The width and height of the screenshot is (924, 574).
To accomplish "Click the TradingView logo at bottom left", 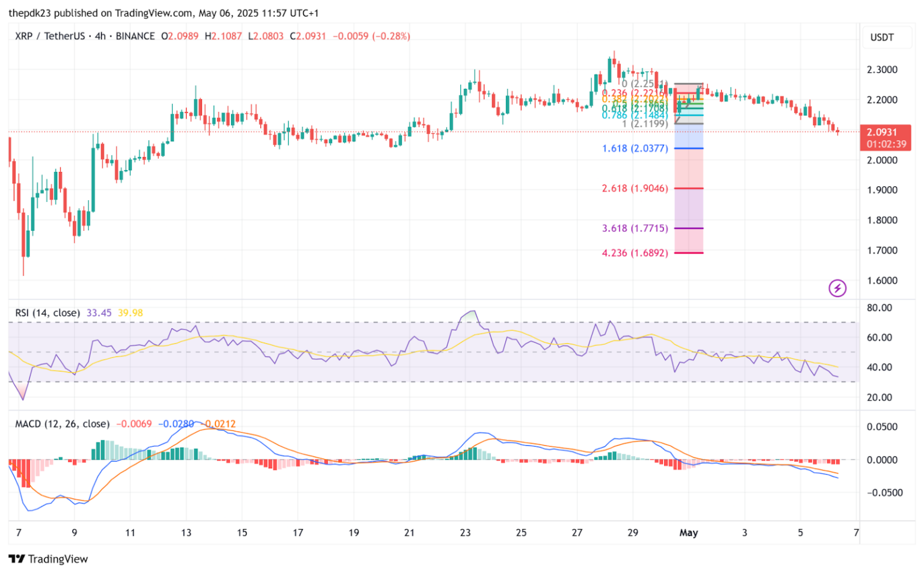I will pos(49,559).
